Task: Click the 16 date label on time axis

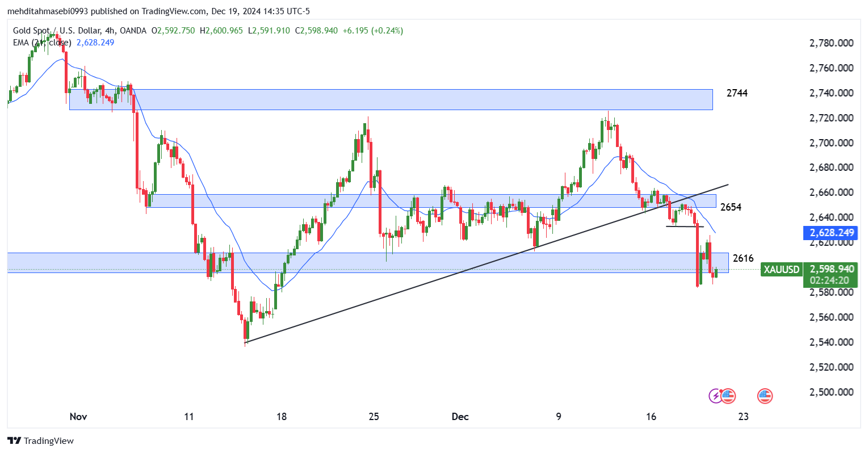Action: point(651,417)
